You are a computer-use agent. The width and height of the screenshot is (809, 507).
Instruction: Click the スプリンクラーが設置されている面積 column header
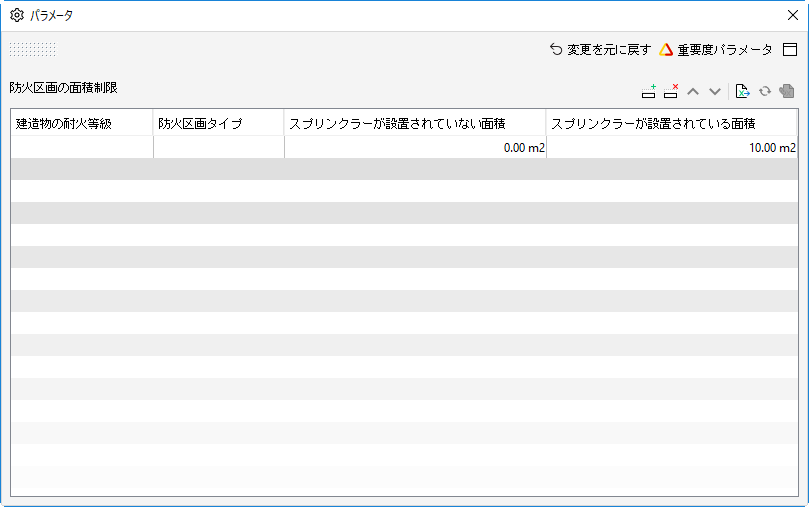(x=671, y=123)
